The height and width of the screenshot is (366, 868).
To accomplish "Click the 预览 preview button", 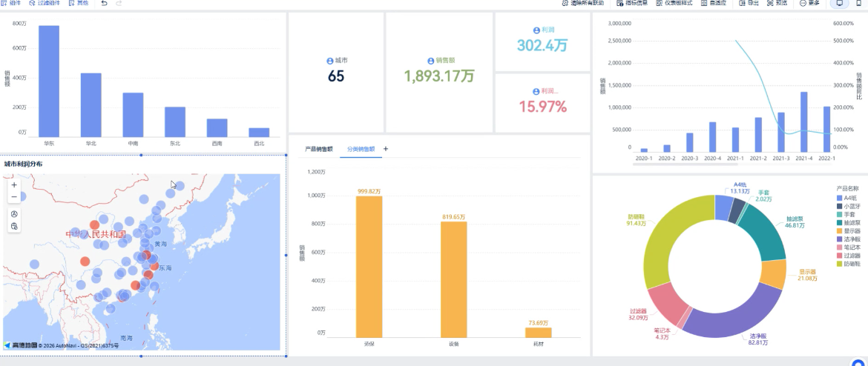I will point(777,3).
